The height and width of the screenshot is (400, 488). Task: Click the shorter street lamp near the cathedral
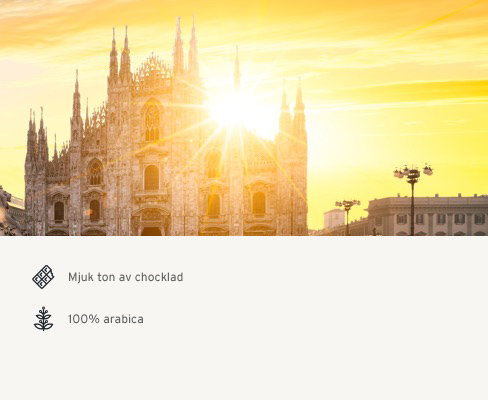click(347, 217)
